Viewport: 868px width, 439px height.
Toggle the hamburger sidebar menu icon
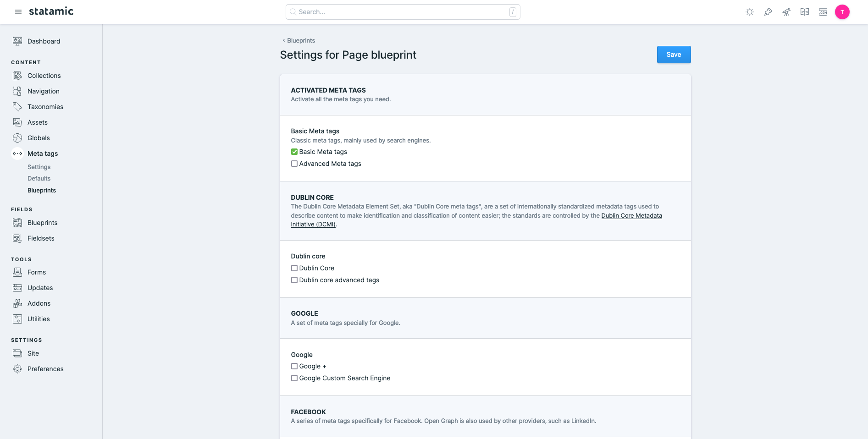[18, 12]
